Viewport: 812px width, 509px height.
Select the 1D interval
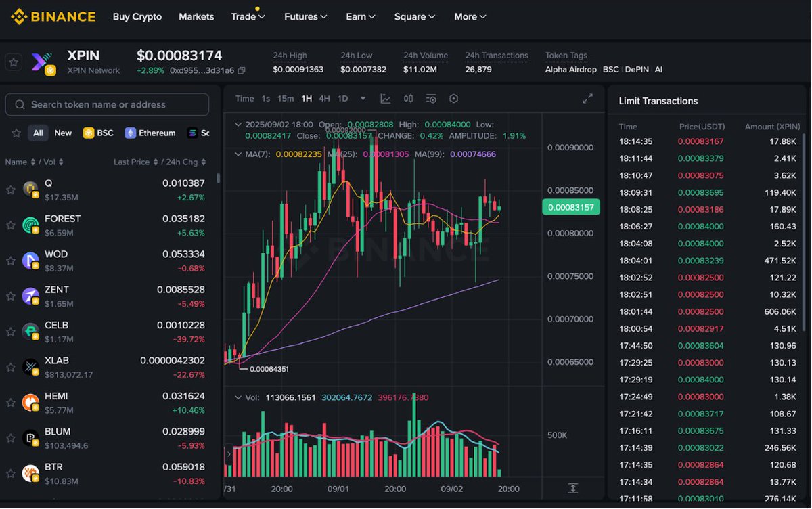pyautogui.click(x=342, y=99)
